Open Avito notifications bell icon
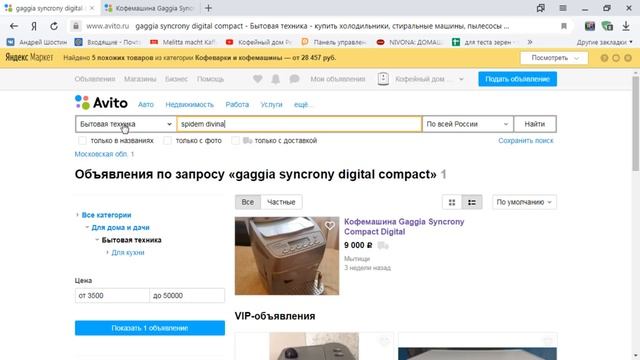The width and height of the screenshot is (640, 360). (276, 79)
